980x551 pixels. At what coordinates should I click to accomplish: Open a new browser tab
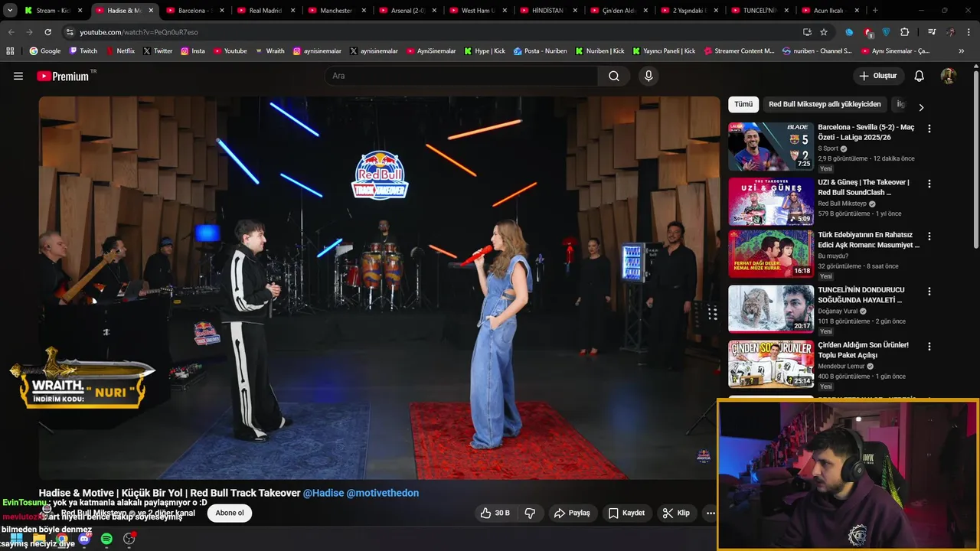click(875, 11)
